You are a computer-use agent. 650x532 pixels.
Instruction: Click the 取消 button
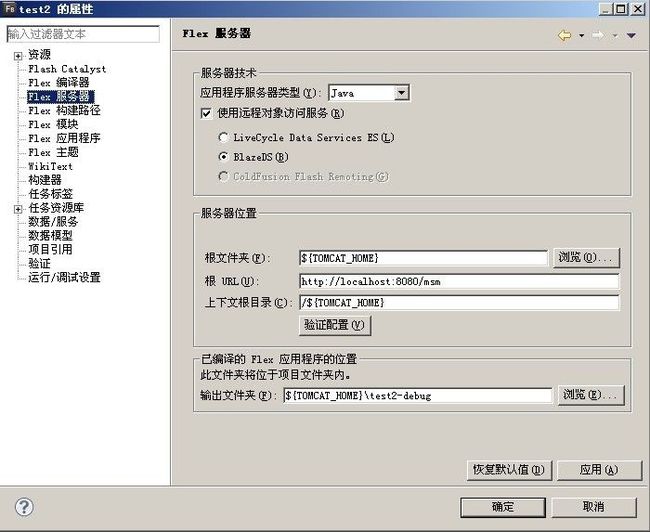coord(594,507)
